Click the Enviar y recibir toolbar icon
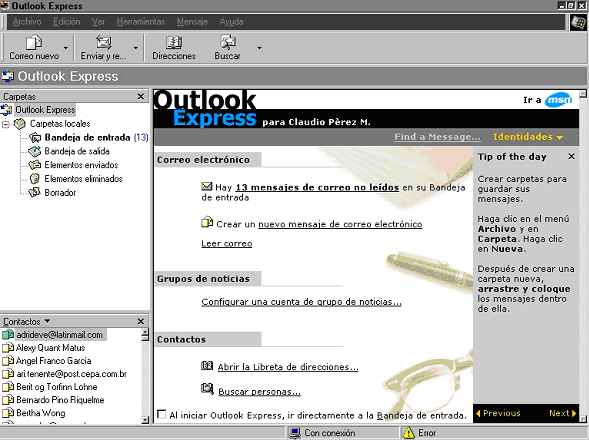This screenshot has height=440, width=589. [104, 42]
